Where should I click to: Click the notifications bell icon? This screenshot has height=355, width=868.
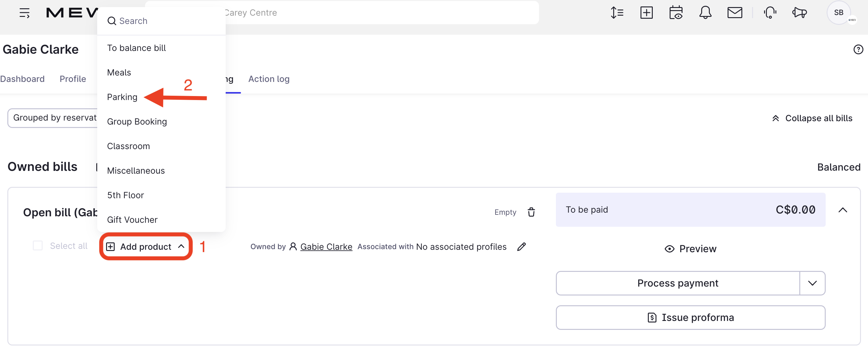click(x=705, y=13)
